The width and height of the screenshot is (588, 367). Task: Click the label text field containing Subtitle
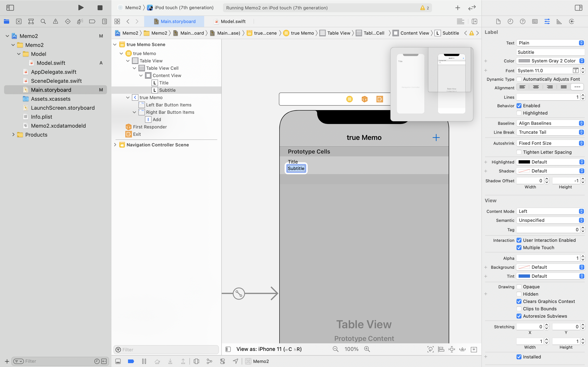(x=550, y=52)
